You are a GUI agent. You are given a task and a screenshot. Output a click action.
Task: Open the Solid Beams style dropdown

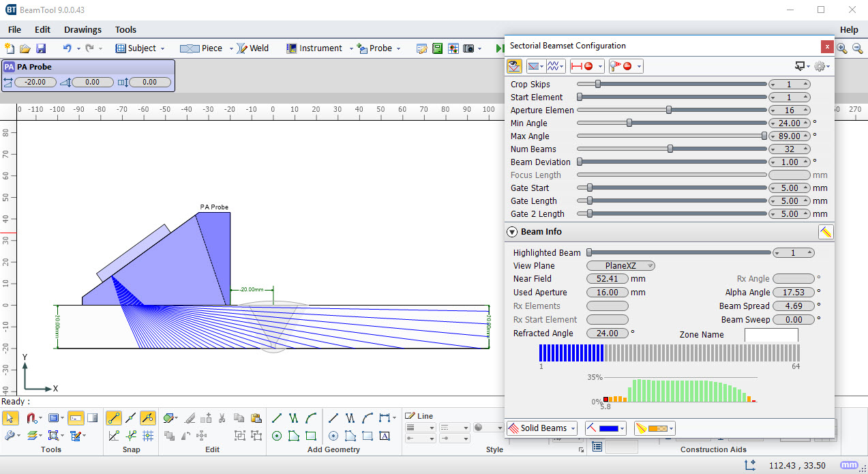(543, 428)
